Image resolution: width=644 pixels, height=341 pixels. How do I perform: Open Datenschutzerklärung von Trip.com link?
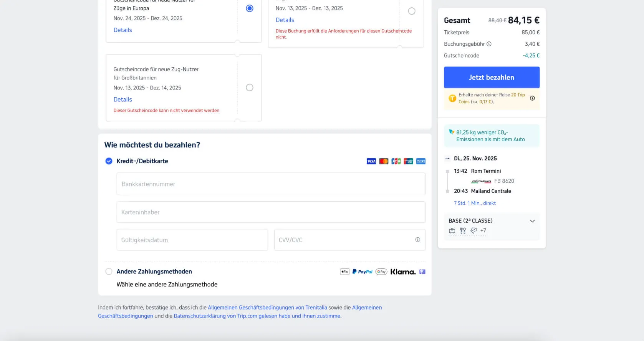pos(257,316)
